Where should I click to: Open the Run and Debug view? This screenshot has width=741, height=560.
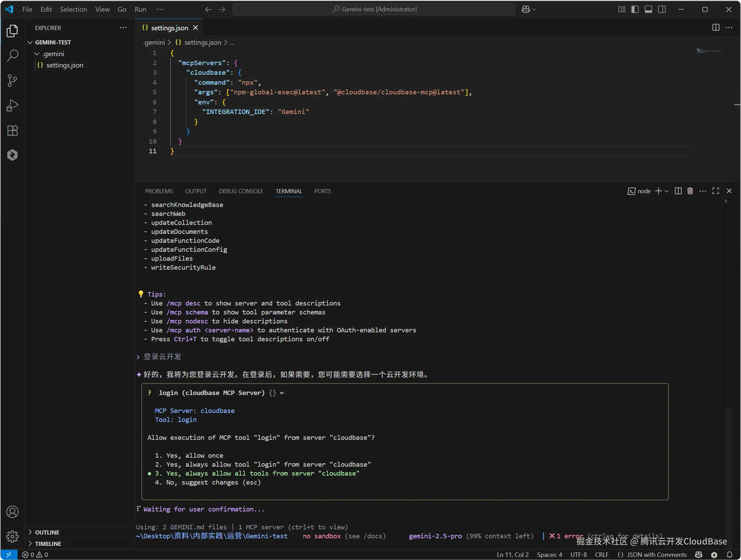[12, 105]
